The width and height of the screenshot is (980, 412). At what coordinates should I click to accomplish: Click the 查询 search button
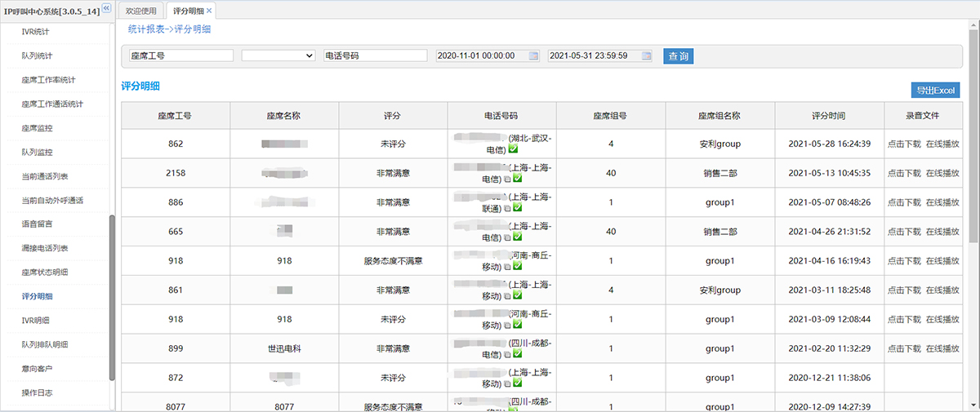click(x=678, y=56)
